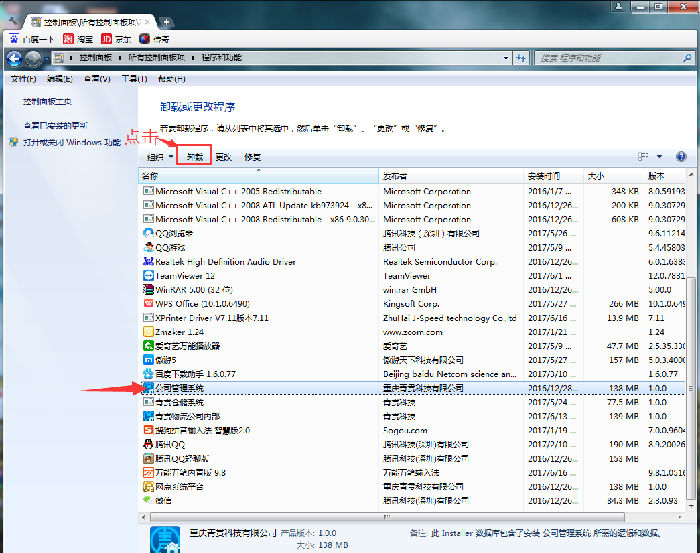Screen dimensions: 700x553
Task: Open the view options dropdown arrow
Action: click(x=661, y=157)
